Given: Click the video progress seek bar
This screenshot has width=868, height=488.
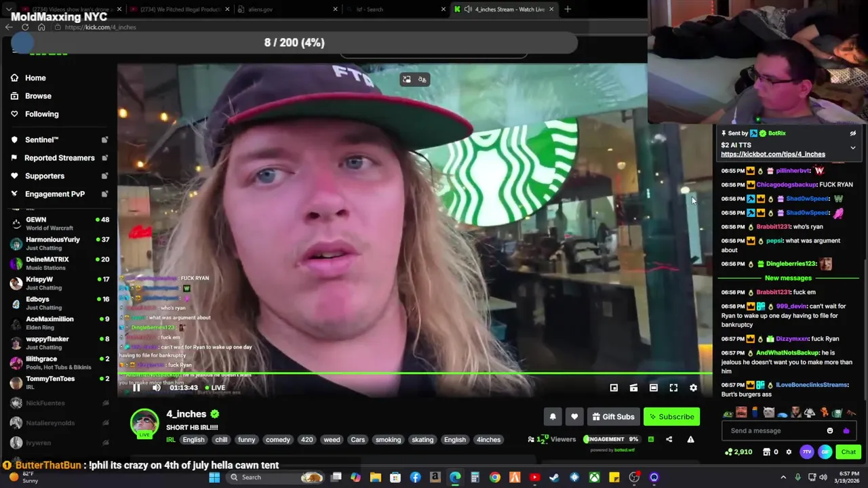Looking at the screenshot, I should coord(415,373).
